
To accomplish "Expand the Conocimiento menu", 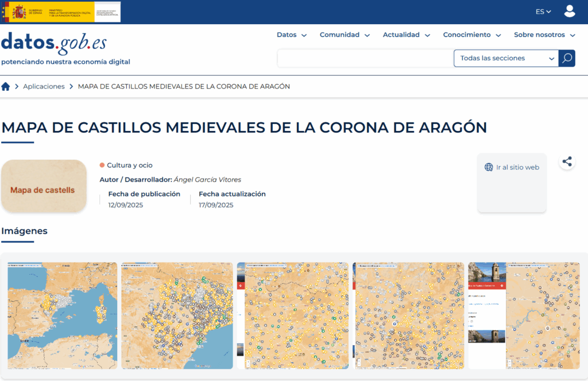I will pos(472,35).
